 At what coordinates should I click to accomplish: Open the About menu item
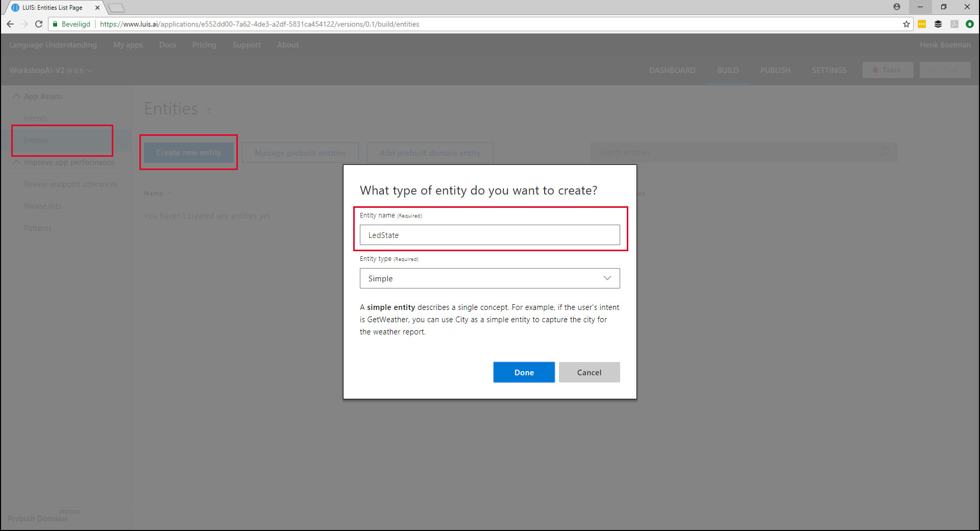tap(288, 45)
